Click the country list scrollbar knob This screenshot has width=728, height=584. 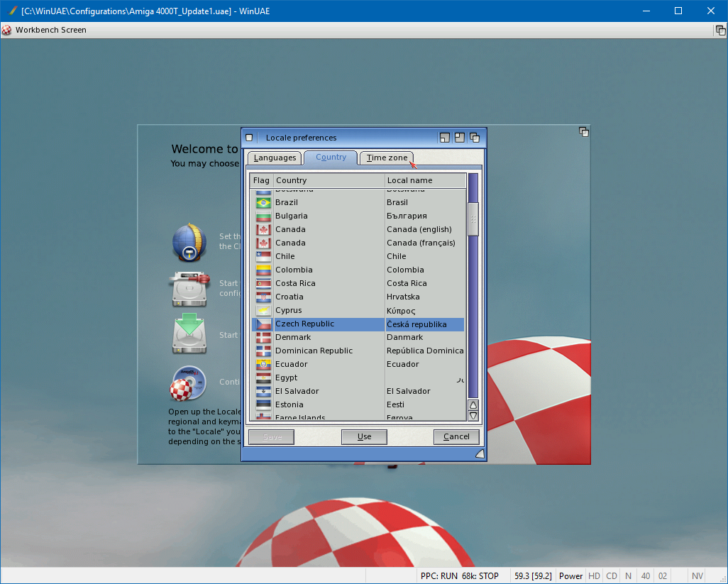click(x=473, y=219)
